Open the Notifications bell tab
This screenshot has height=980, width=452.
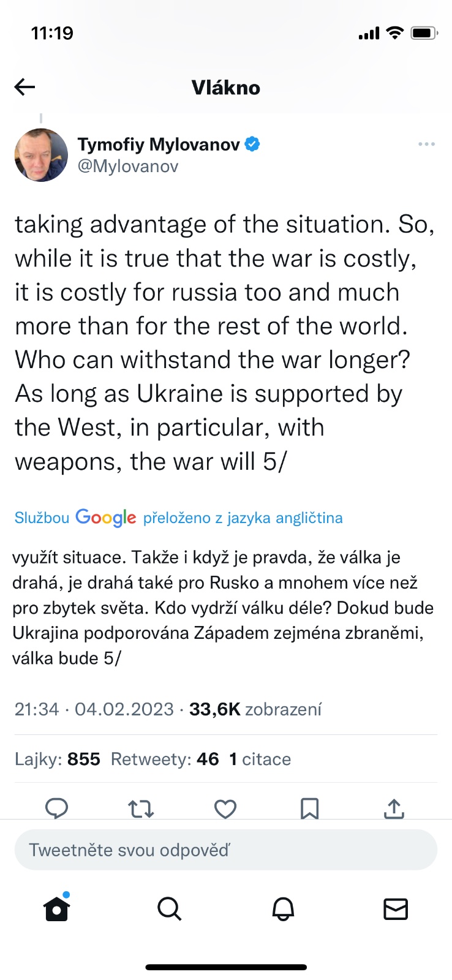click(283, 909)
